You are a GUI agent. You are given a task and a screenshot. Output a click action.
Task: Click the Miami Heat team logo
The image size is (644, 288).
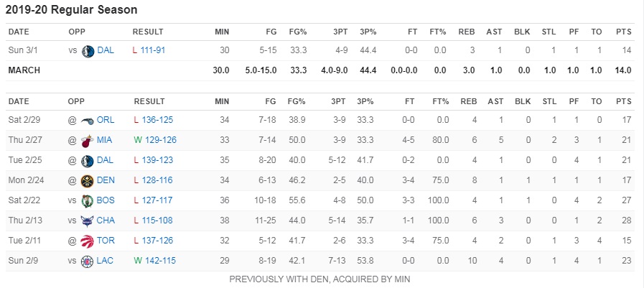coord(86,141)
